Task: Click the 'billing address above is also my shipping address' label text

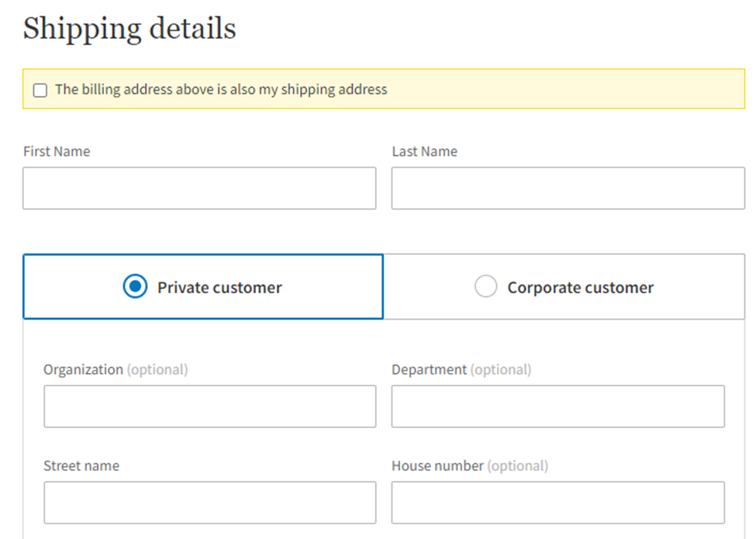Action: click(221, 90)
